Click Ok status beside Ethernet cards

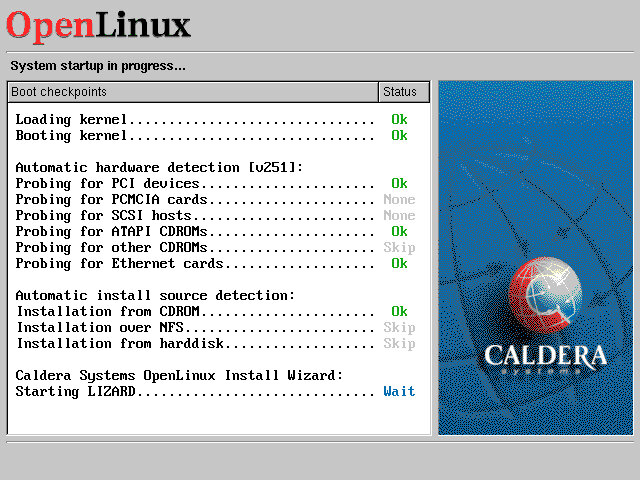(x=399, y=264)
